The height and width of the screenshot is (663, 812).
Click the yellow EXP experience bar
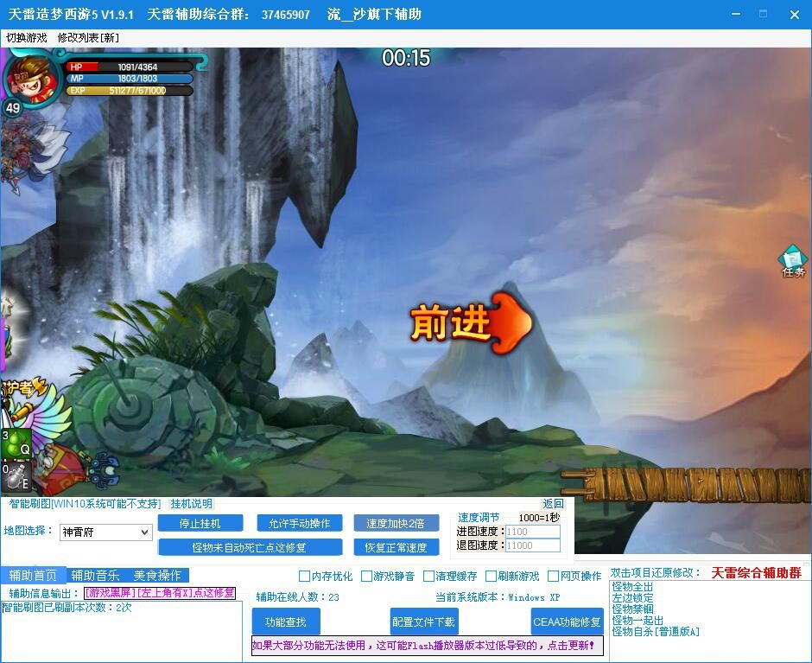coord(130,91)
